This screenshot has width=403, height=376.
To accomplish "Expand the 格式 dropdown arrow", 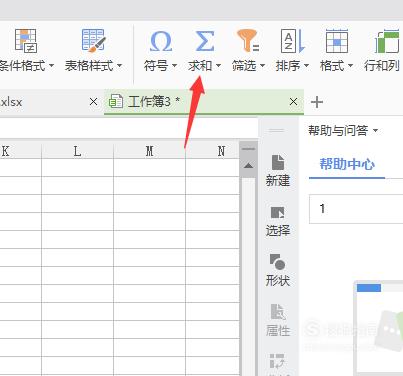I will pyautogui.click(x=350, y=66).
